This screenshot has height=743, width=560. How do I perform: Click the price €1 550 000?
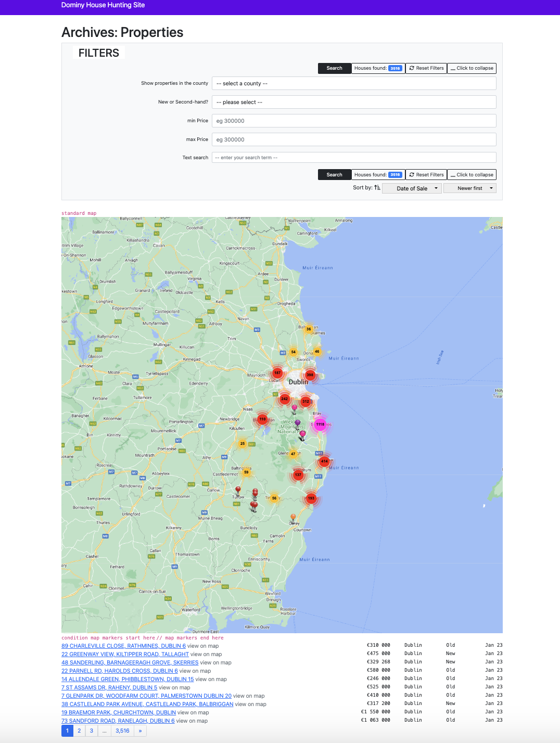point(375,712)
